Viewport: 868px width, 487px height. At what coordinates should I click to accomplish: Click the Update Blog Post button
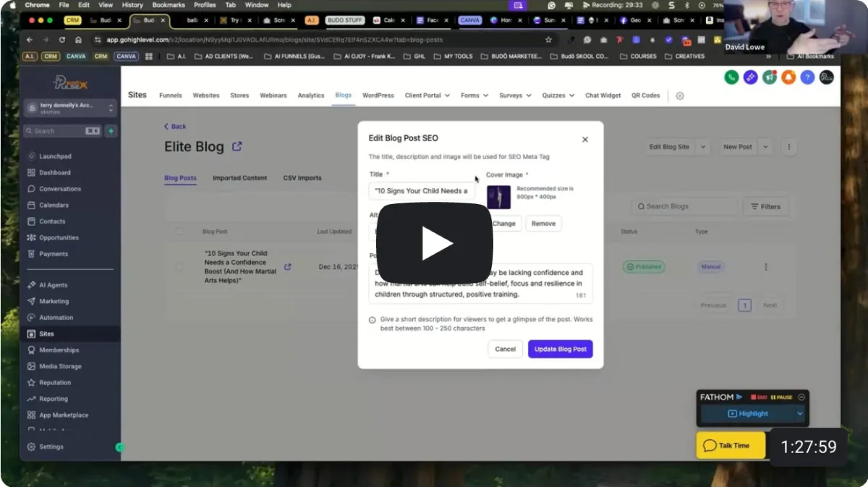coord(561,349)
